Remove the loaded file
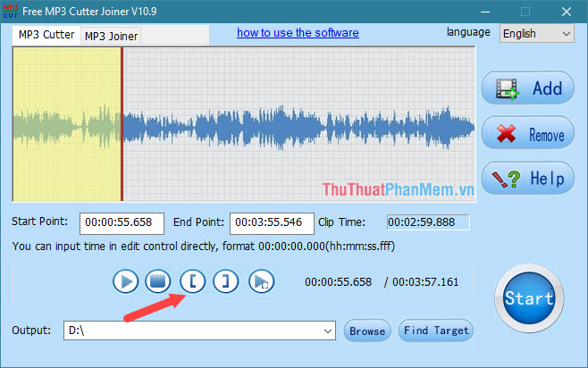588x368 pixels. pyautogui.click(x=527, y=133)
